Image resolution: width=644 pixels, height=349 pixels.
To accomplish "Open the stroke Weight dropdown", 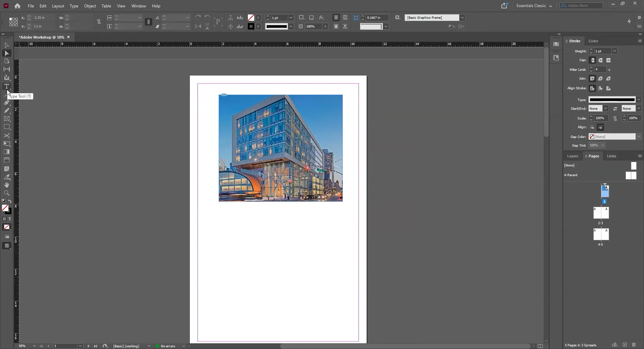I will [x=615, y=51].
